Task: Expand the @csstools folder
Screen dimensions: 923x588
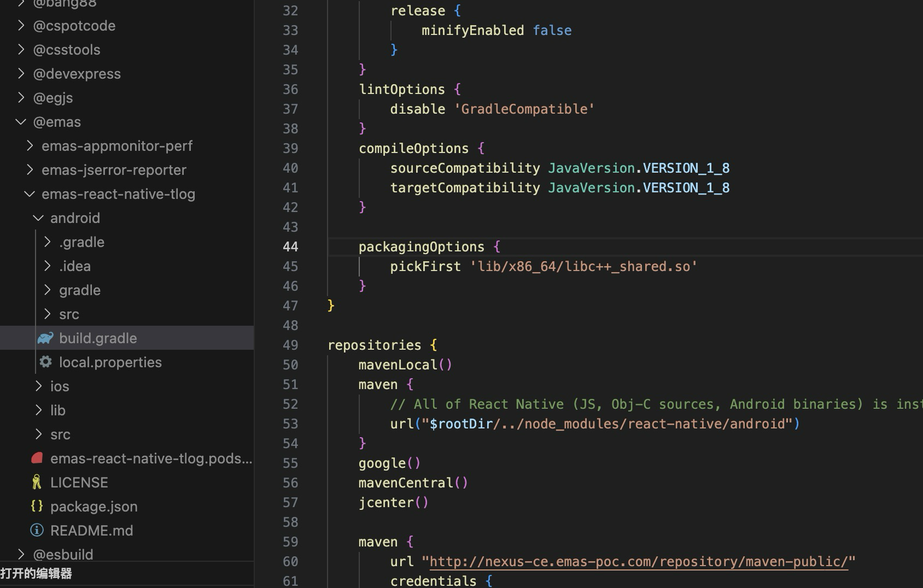Action: pyautogui.click(x=21, y=50)
